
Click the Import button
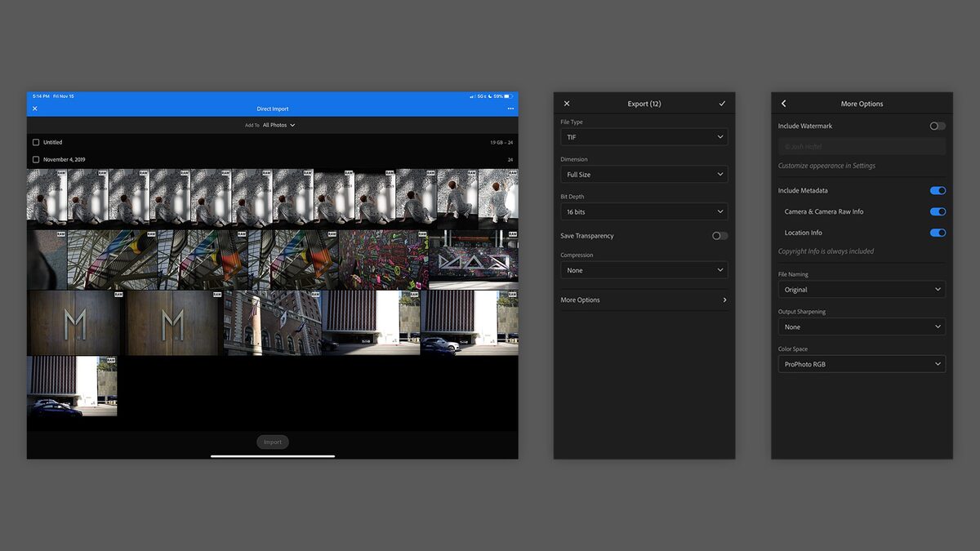coord(273,442)
